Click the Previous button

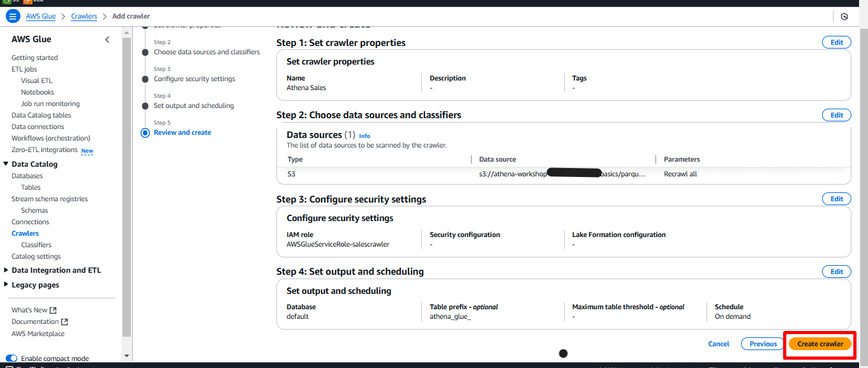pyautogui.click(x=763, y=344)
